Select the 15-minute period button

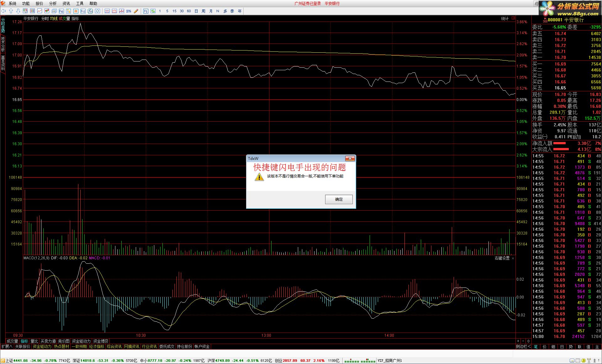coord(174,11)
